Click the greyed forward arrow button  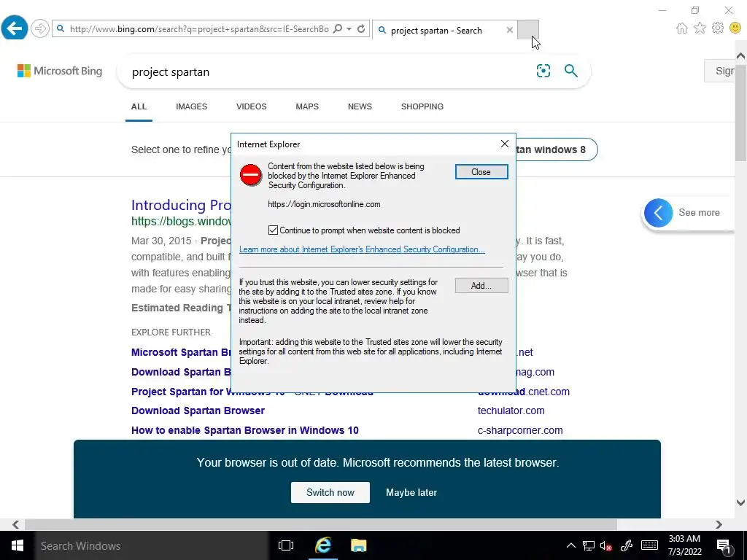coord(40,28)
